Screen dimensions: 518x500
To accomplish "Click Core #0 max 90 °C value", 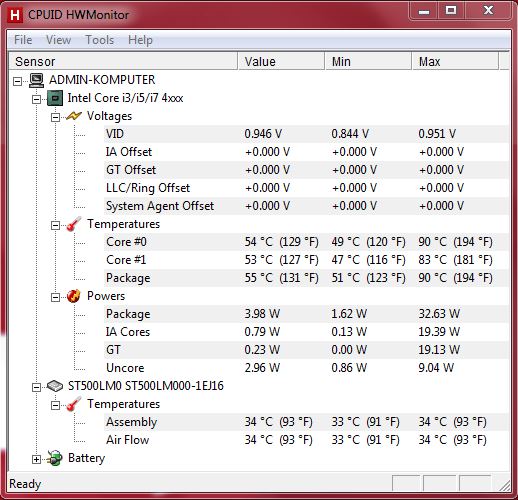I will point(455,242).
